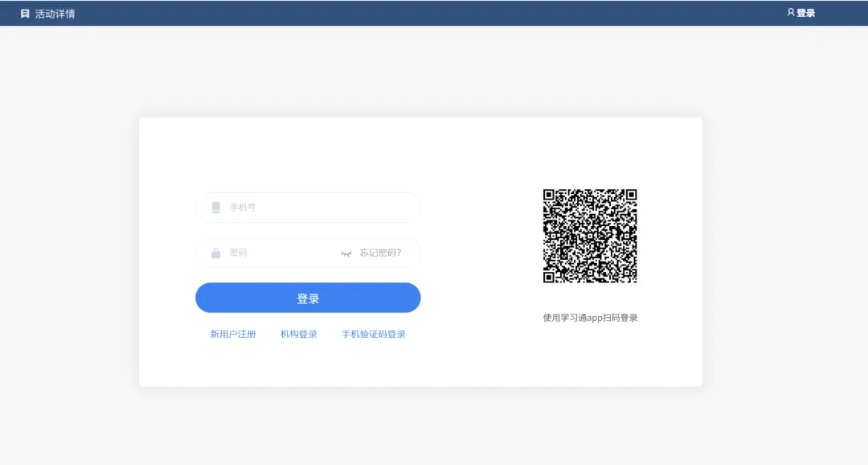Screen dimensions: 868x465
Task: Click the 使用学习通app扫码登录 text
Action: 590,318
